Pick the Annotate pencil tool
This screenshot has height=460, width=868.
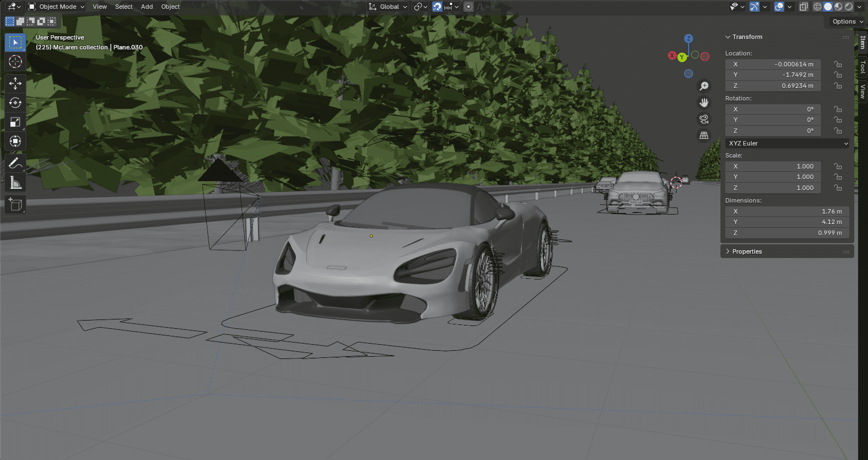click(15, 163)
